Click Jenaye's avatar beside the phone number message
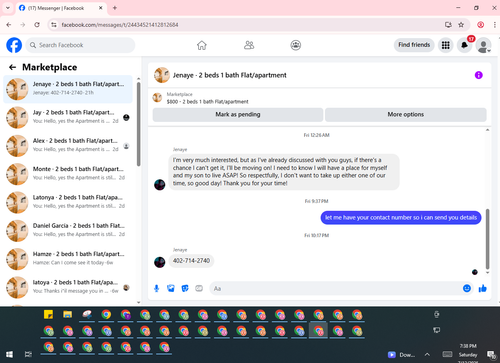The width and height of the screenshot is (500, 363). pyautogui.click(x=160, y=262)
